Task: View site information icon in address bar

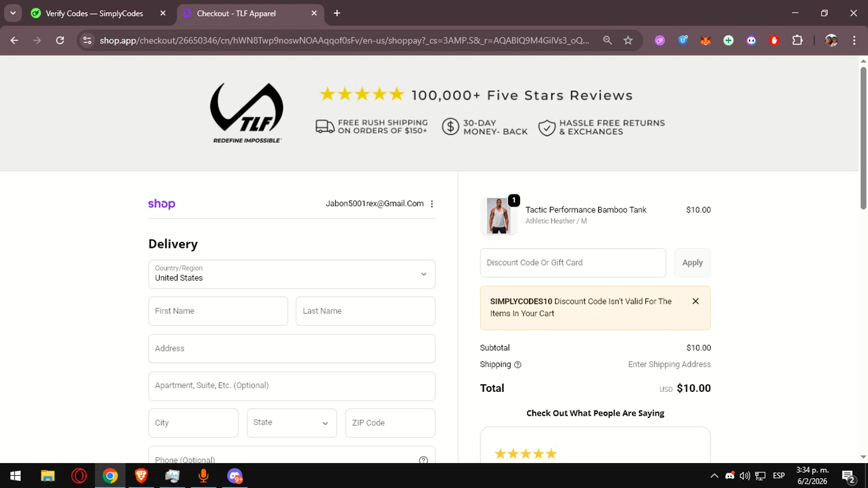Action: click(87, 40)
